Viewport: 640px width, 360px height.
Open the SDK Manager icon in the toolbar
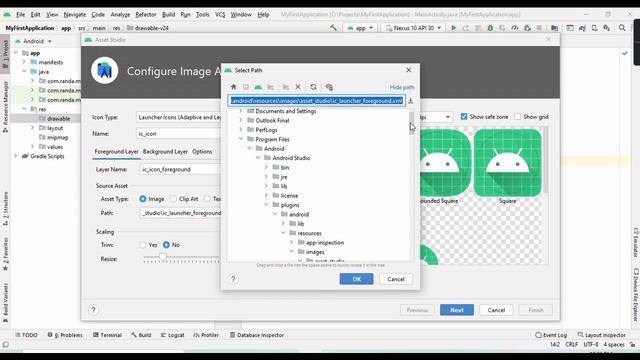pyautogui.click(x=607, y=28)
